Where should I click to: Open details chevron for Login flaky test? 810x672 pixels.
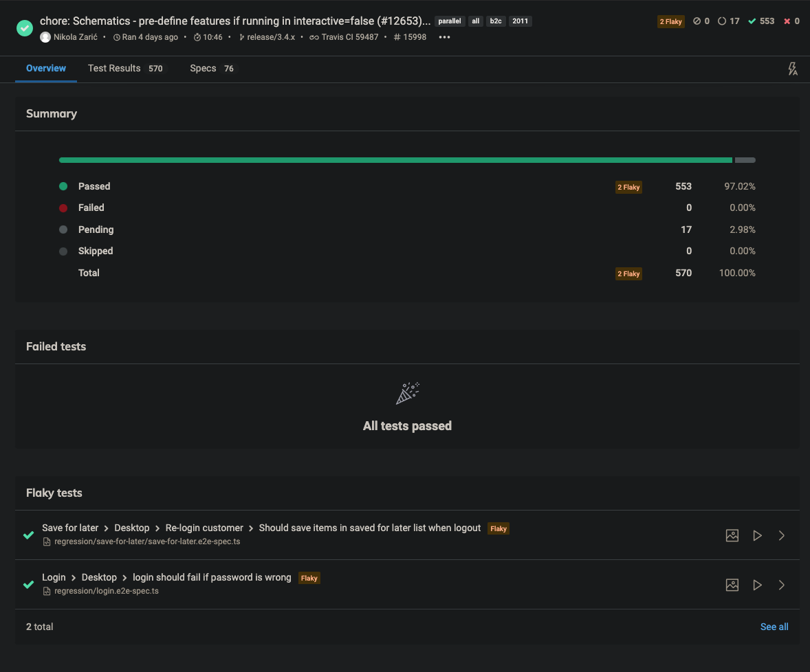[782, 585]
